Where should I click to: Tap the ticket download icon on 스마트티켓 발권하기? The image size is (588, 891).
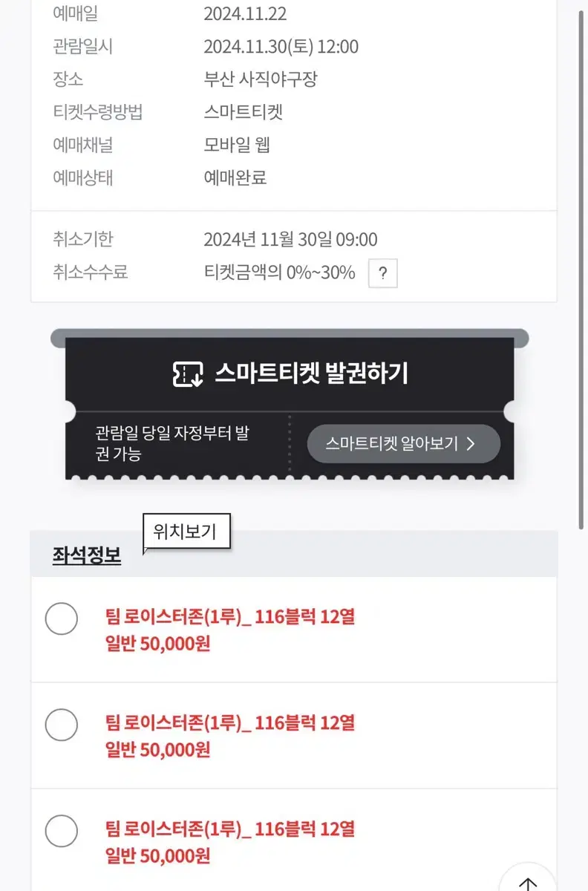click(188, 373)
